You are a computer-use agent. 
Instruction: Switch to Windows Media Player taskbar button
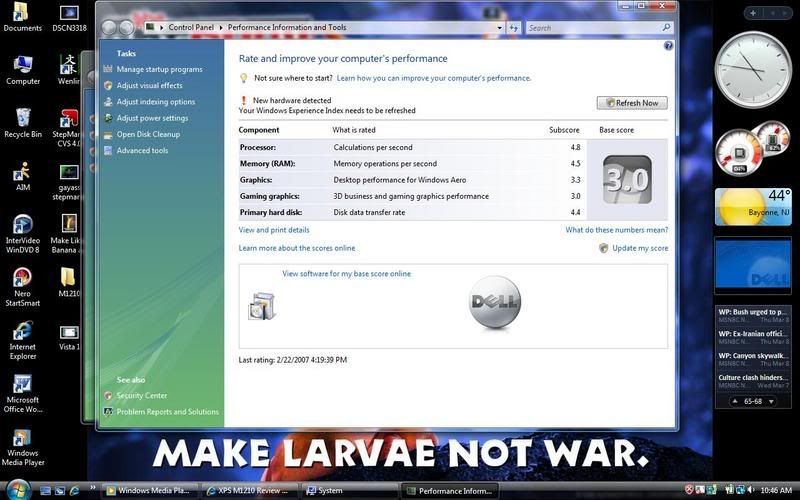coord(149,491)
